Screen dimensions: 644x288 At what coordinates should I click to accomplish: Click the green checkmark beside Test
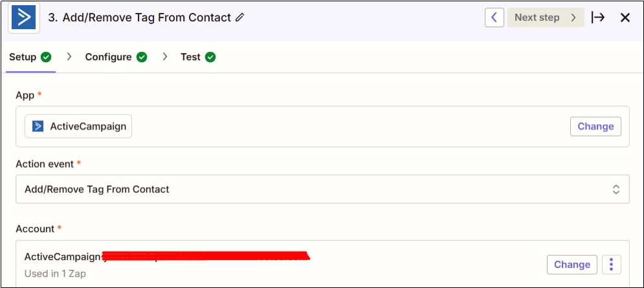point(210,57)
